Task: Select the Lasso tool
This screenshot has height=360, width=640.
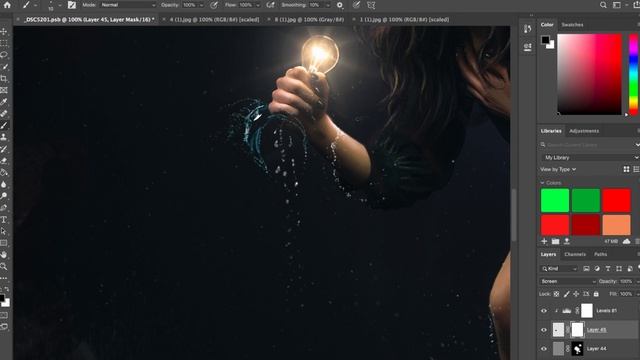Action: coord(4,55)
